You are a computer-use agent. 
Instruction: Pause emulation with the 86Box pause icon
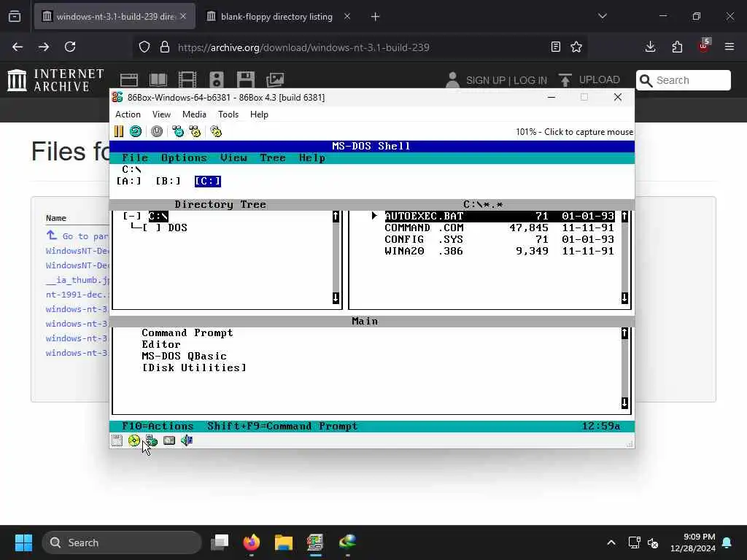pos(119,131)
